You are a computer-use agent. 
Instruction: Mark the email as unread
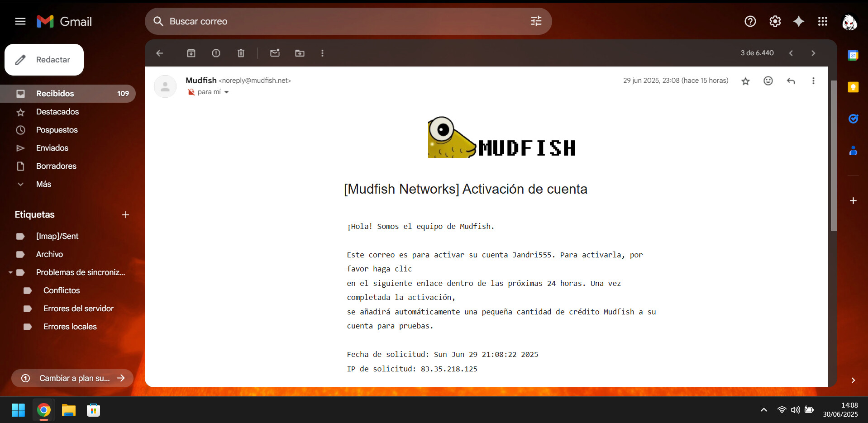click(275, 53)
